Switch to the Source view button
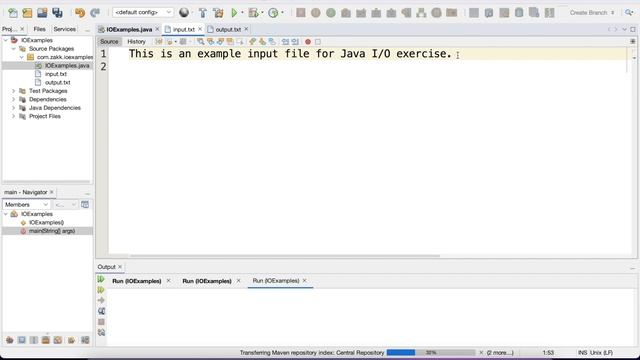Viewport: 640px width, 360px height. [x=109, y=42]
